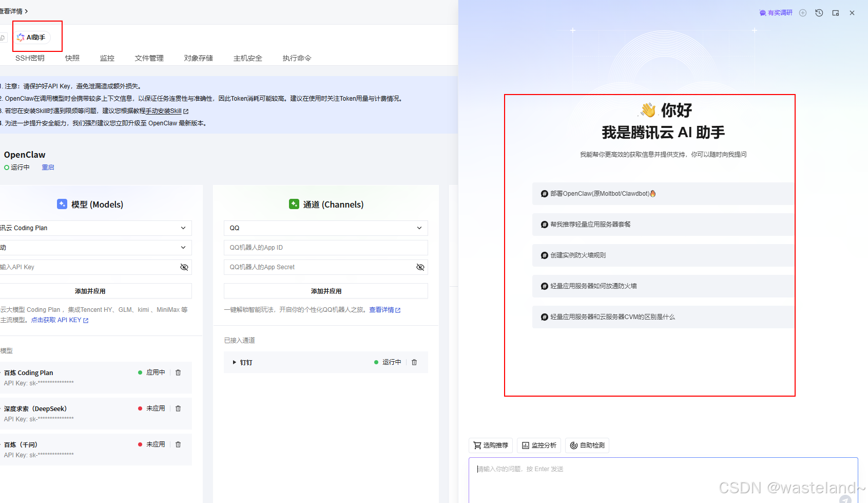Expand the QQ channel dropdown
The image size is (868, 503).
click(x=326, y=228)
